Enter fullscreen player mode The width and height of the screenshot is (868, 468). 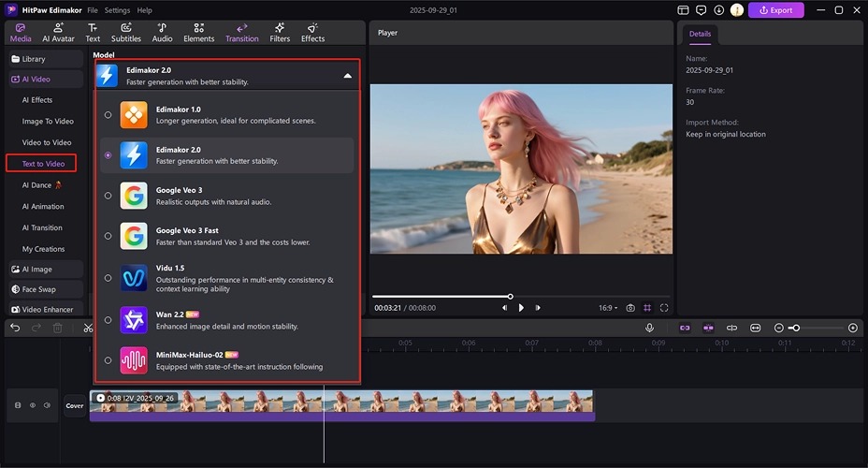click(664, 308)
